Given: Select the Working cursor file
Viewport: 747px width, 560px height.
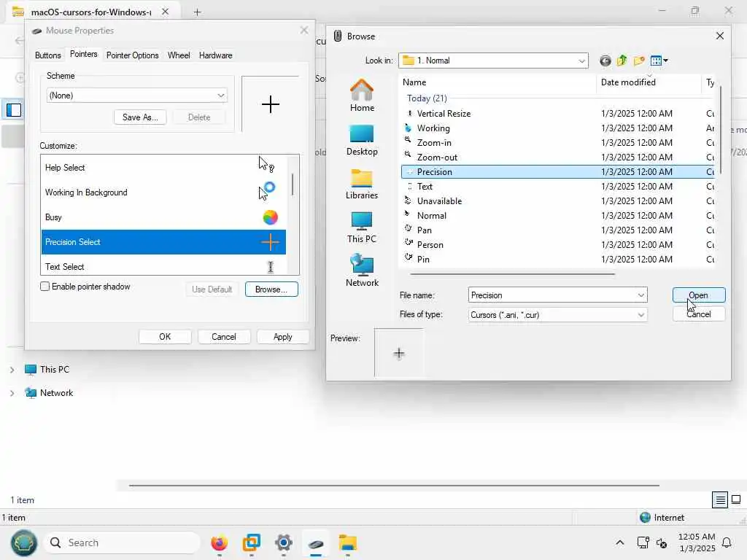Looking at the screenshot, I should coord(433,128).
